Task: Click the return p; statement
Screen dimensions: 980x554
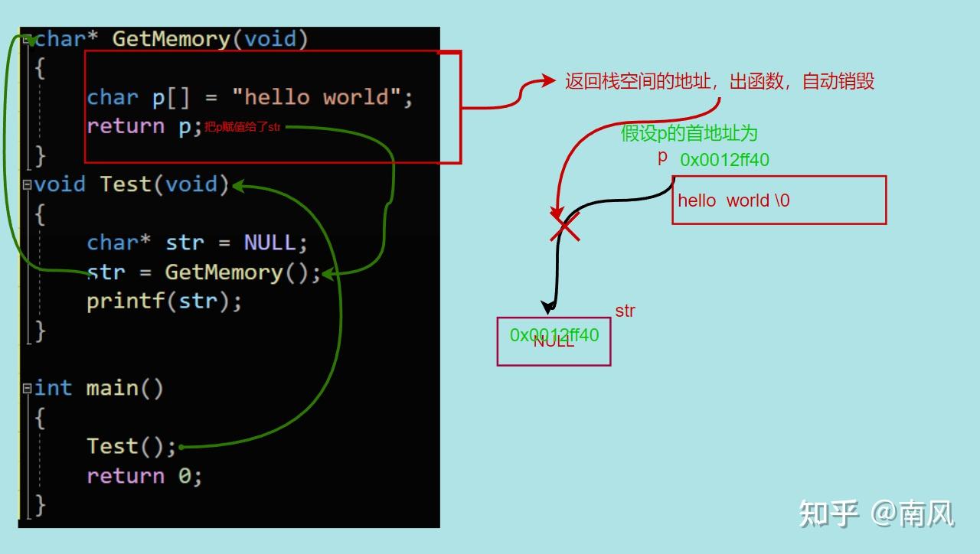Action: point(144,125)
